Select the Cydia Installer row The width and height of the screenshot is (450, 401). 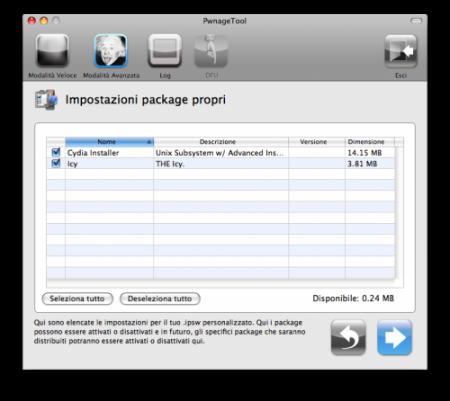[x=221, y=153]
